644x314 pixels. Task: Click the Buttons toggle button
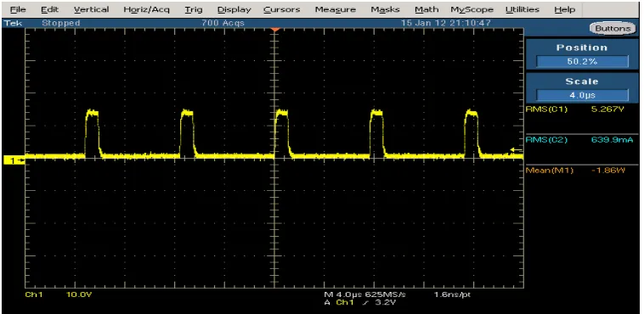click(613, 29)
